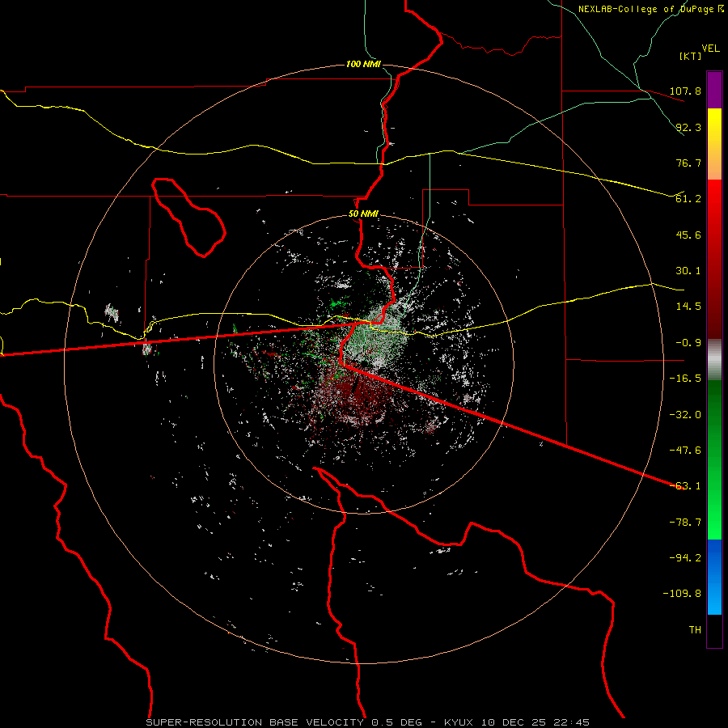The image size is (728, 728).
Task: Select the -47.6 velocity scale value
Action: point(685,451)
